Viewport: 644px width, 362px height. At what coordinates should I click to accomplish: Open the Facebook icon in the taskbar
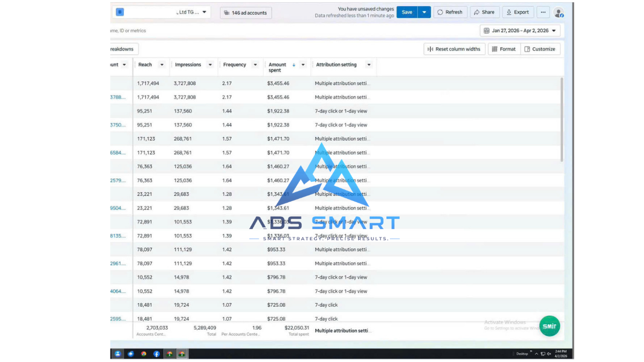[x=157, y=354]
